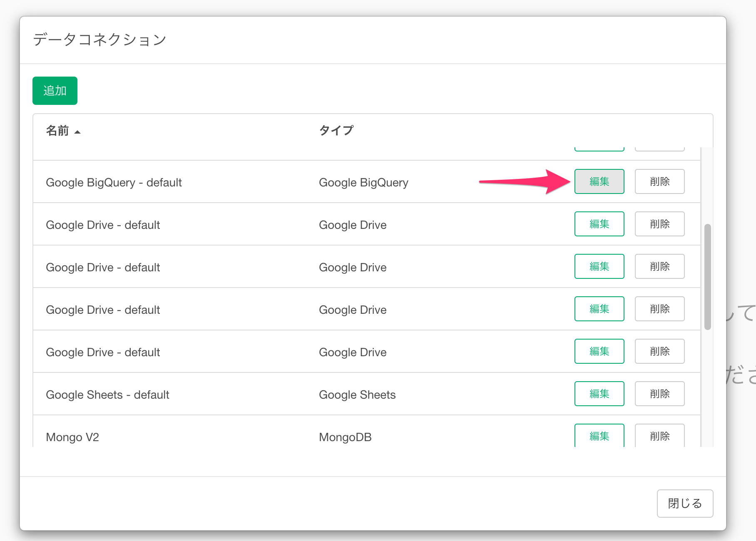This screenshot has width=756, height=541.
Task: Delete the Mongo V2 connection
Action: coord(660,435)
